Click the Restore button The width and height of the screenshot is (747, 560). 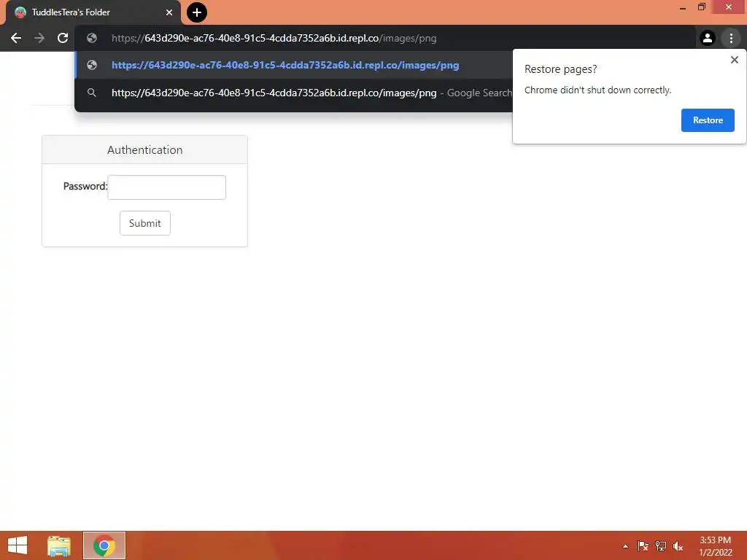[708, 120]
